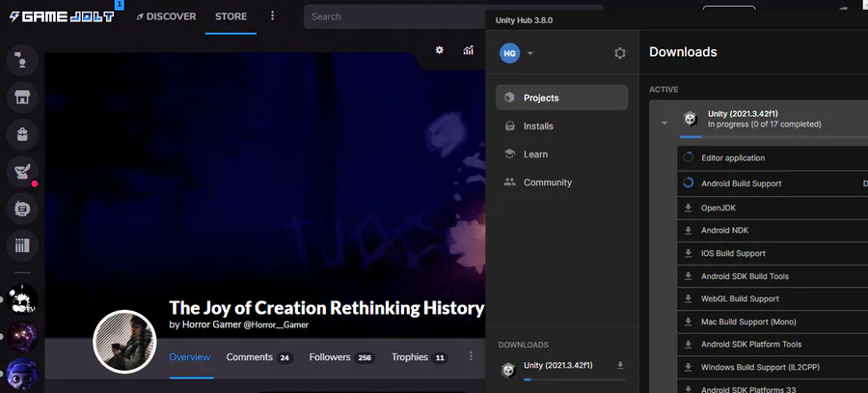Open The Joy of Creation Rethinking History title
Image resolution: width=868 pixels, height=393 pixels.
click(327, 308)
